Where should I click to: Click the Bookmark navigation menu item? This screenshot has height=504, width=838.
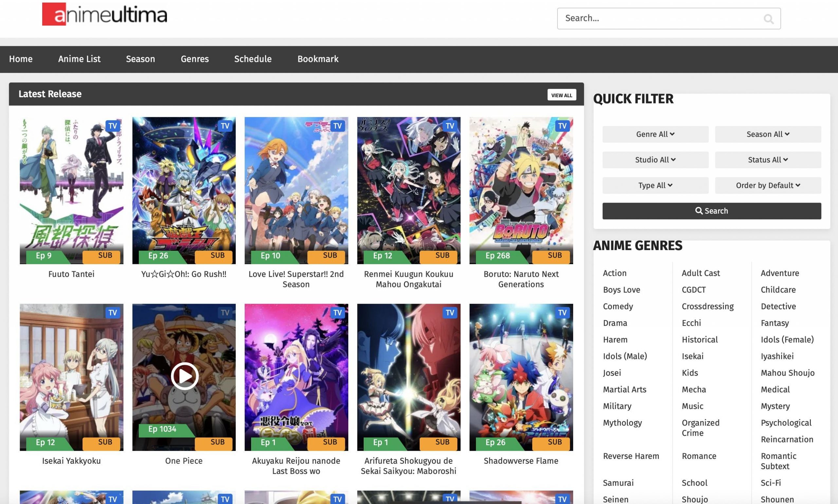(x=318, y=59)
